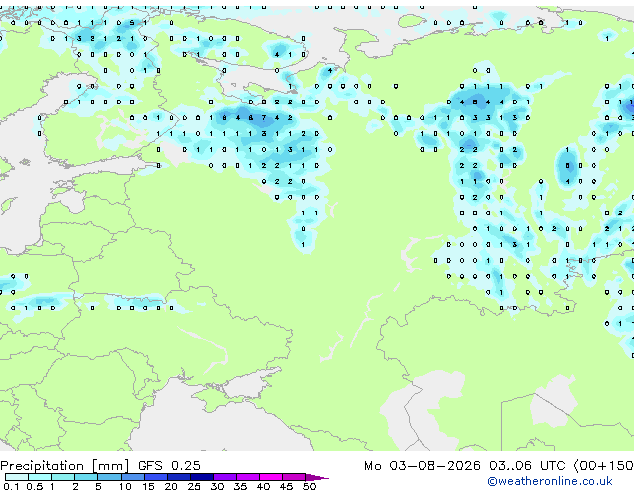Click the legend label '40'
This screenshot has width=634, height=490.
click(263, 486)
